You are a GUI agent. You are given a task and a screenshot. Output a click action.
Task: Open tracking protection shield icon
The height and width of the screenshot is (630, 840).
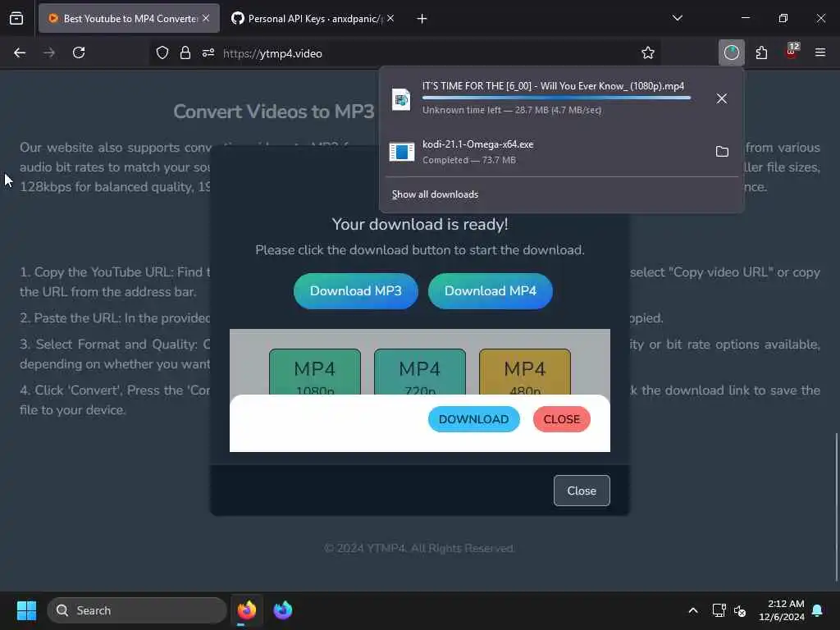[x=162, y=53]
